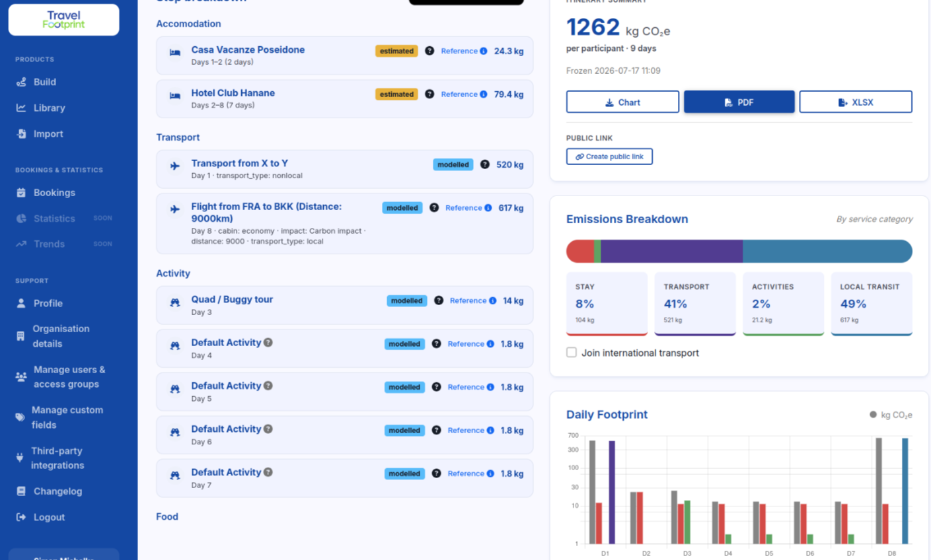Click the Changelog book icon
Viewport: 931px width, 560px height.
click(21, 491)
